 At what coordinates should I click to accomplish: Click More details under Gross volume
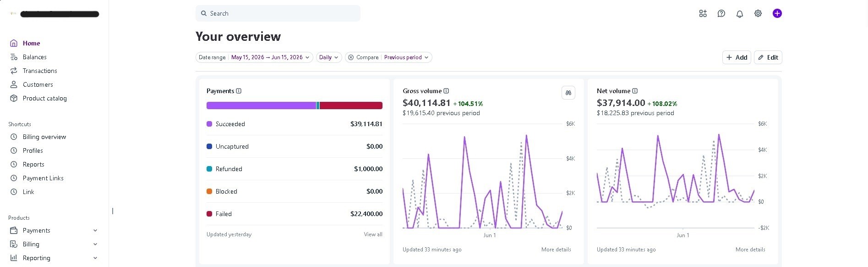coord(556,250)
